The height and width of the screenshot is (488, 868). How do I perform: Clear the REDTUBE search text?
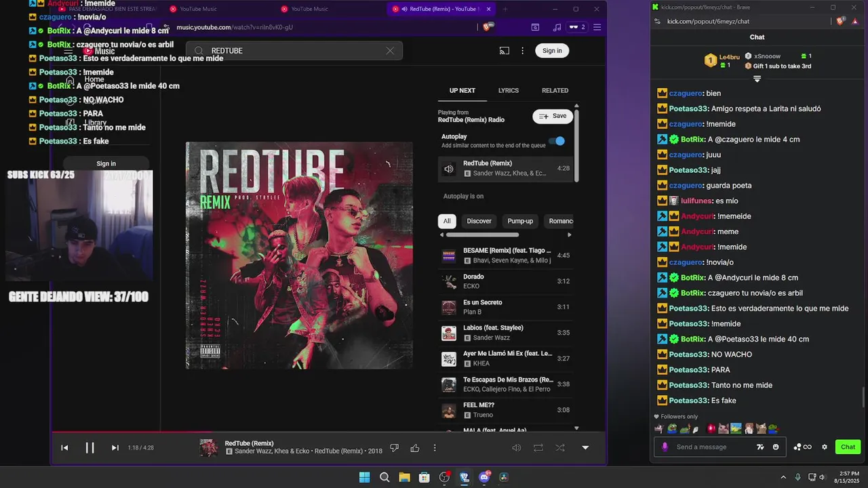[x=390, y=51]
